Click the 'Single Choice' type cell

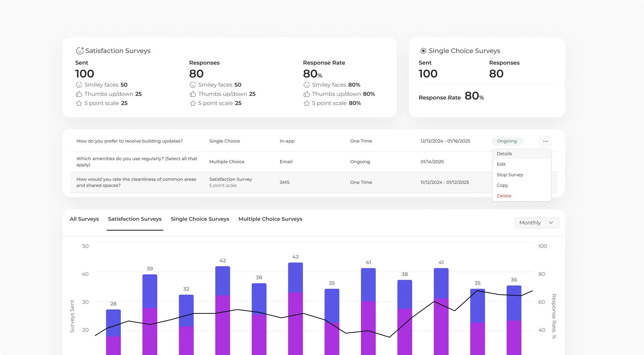(x=224, y=141)
